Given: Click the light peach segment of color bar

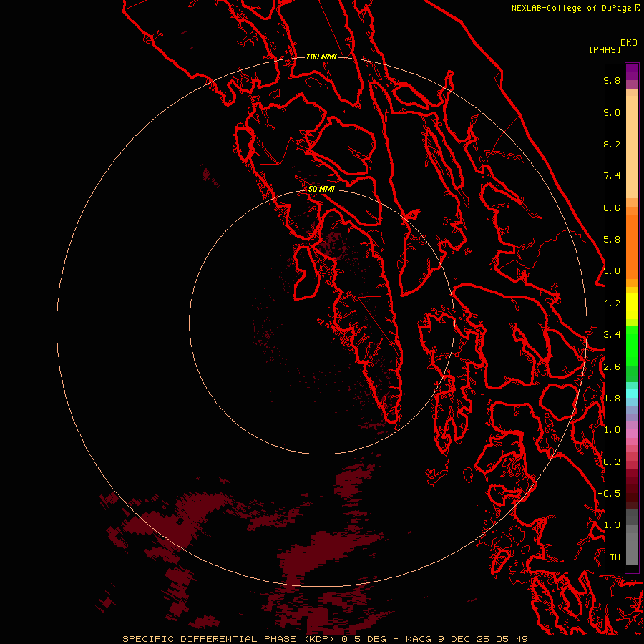Looking at the screenshot, I should point(632,147).
